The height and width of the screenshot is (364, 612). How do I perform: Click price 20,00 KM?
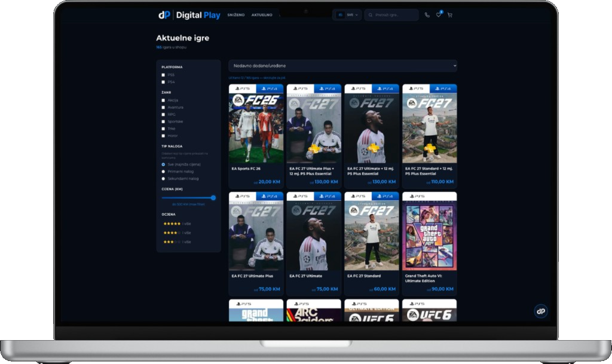pyautogui.click(x=270, y=182)
